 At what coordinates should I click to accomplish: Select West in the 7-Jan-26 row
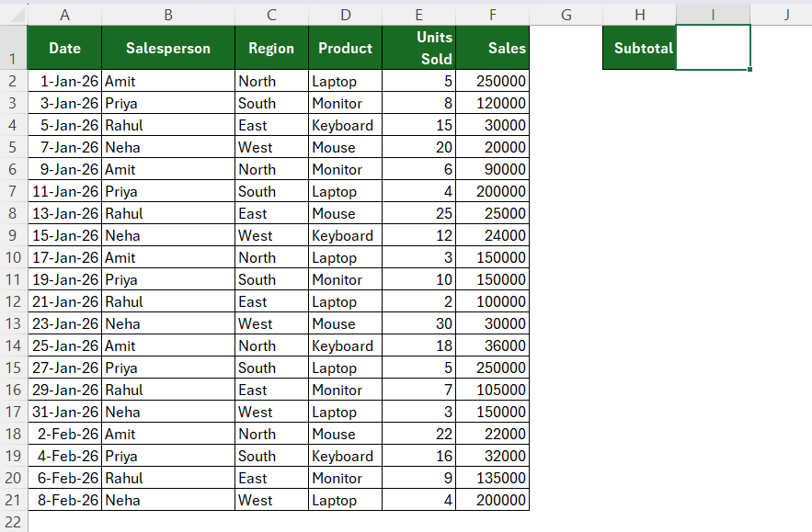coord(271,147)
